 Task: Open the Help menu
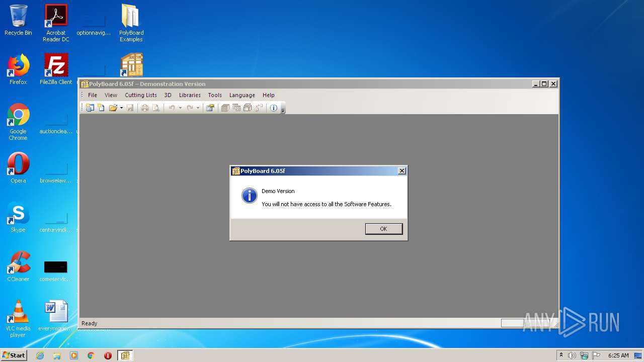pos(269,95)
